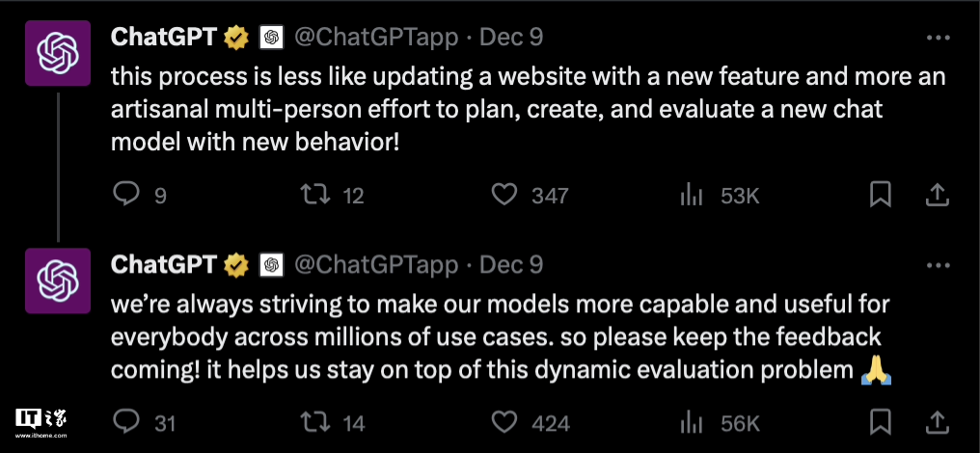This screenshot has width=980, height=453.
Task: Open ChatGPT avatar beside the second tweet
Action: [x=57, y=280]
